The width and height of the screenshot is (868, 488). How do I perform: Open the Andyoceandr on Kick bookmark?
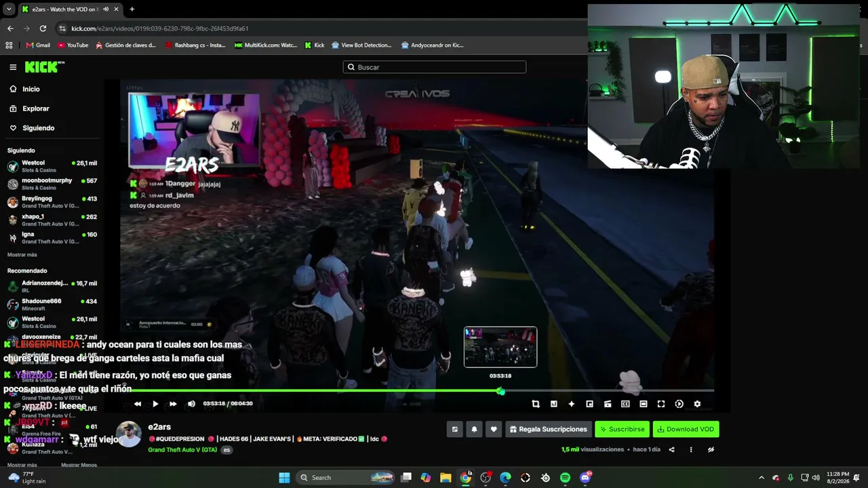pyautogui.click(x=433, y=45)
